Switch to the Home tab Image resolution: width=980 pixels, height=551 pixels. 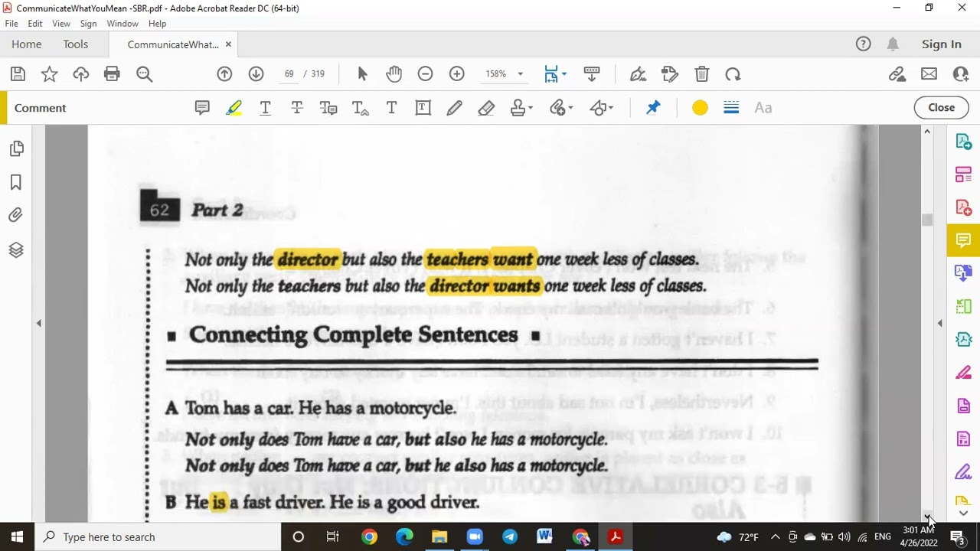point(27,44)
